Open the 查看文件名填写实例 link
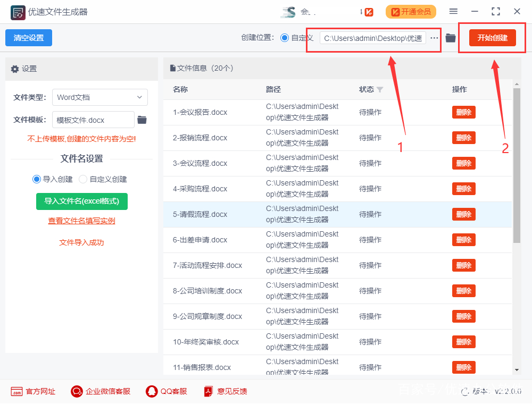 [82, 221]
